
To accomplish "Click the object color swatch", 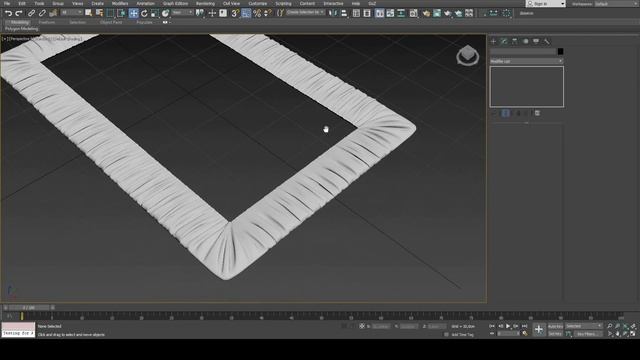I will point(560,51).
